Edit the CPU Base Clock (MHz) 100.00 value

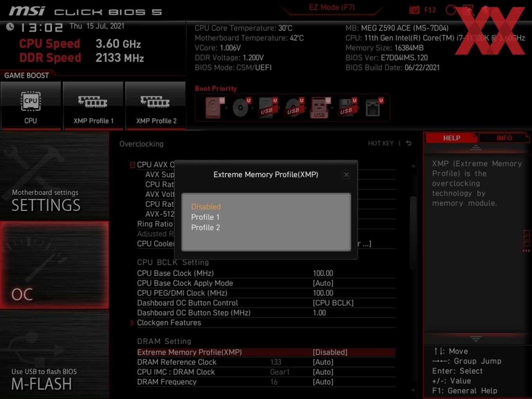pos(323,273)
